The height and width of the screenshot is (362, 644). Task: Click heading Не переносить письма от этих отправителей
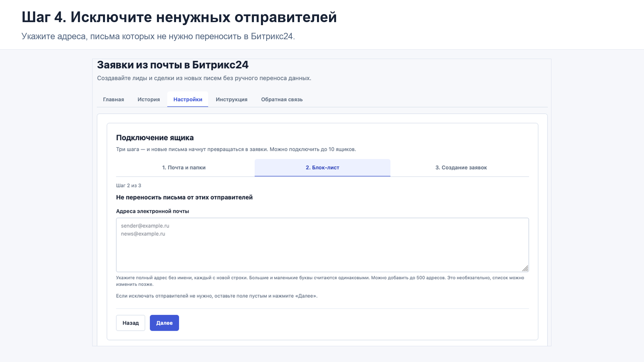coord(184,197)
